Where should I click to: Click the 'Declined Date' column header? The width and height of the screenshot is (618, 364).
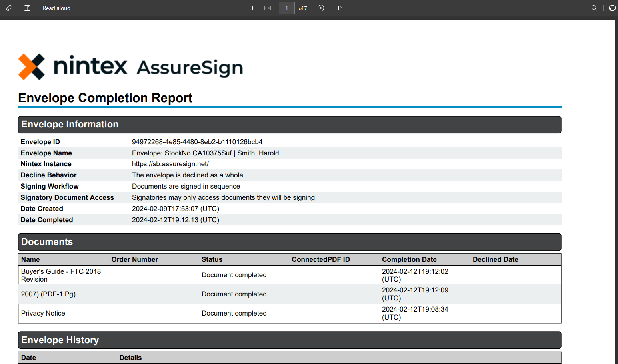coord(496,259)
